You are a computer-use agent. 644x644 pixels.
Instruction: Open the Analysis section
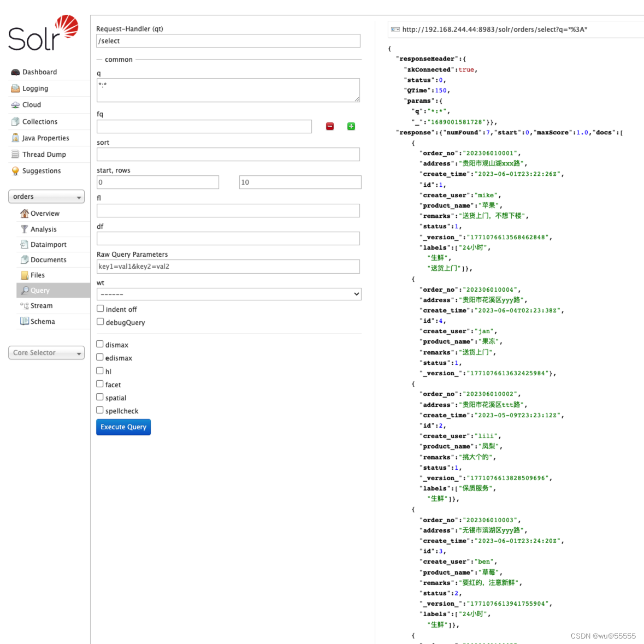44,229
